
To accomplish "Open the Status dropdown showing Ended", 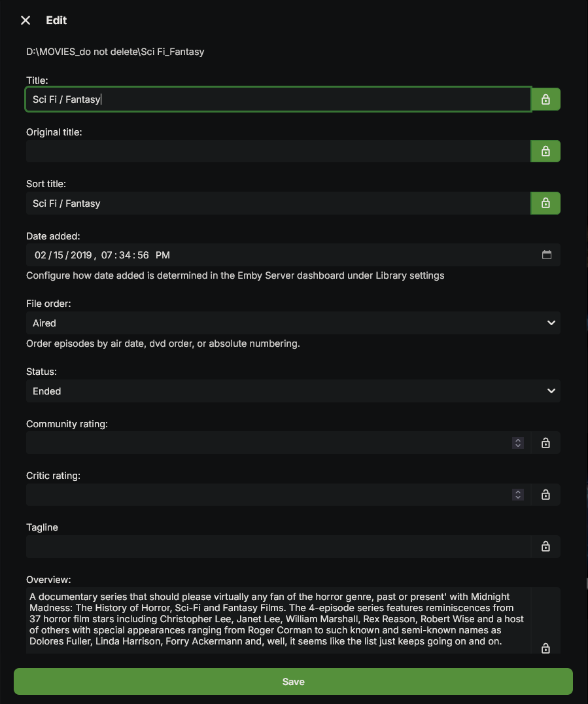I will [293, 391].
